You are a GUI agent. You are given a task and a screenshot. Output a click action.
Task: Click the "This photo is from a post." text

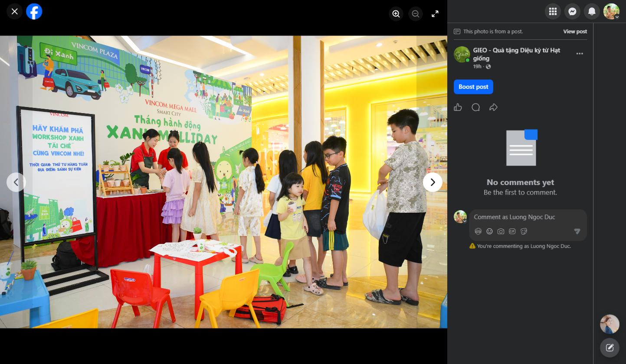coord(493,32)
